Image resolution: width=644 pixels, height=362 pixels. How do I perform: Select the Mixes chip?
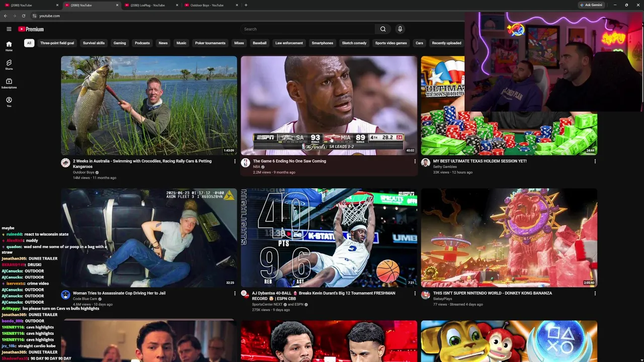(x=239, y=43)
